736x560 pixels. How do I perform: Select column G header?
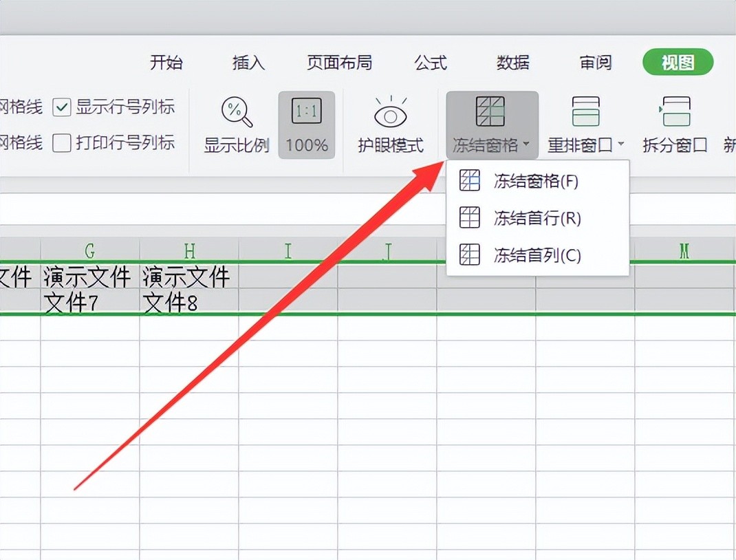coord(90,250)
